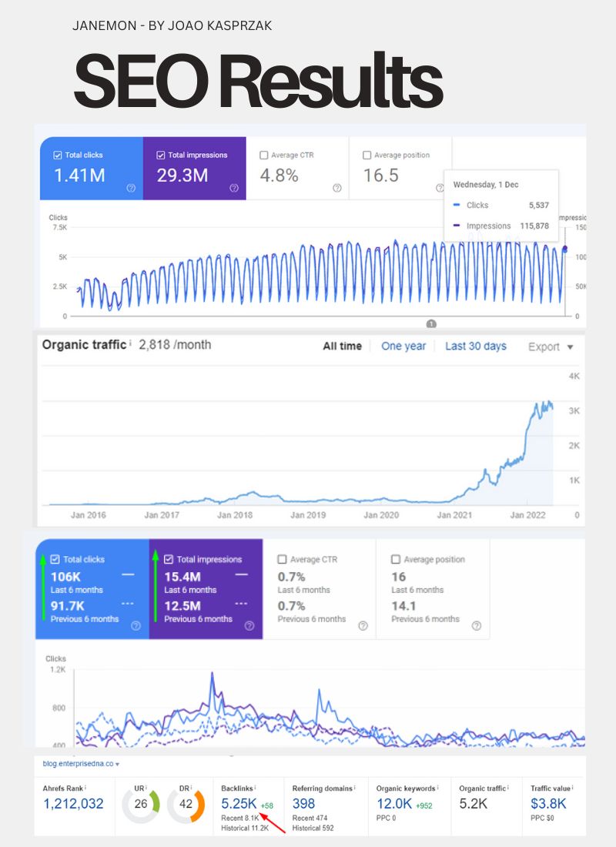Enable the Average CTR checkbox showing 4.8%
This screenshot has width=616, height=847.
[x=265, y=156]
